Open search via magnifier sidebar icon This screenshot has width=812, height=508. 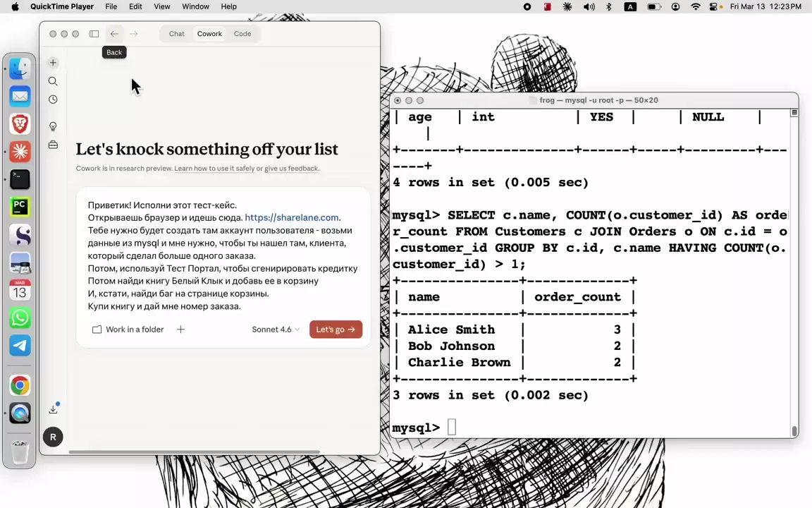(53, 81)
